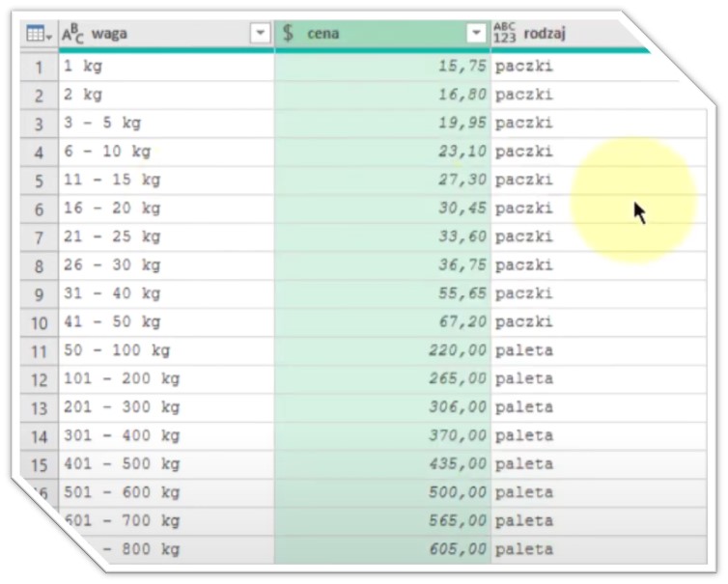Select row number 10

pos(39,321)
